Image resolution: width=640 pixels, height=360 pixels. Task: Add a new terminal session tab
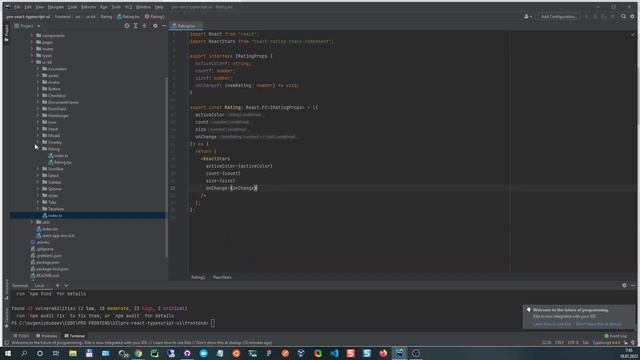[x=58, y=285]
